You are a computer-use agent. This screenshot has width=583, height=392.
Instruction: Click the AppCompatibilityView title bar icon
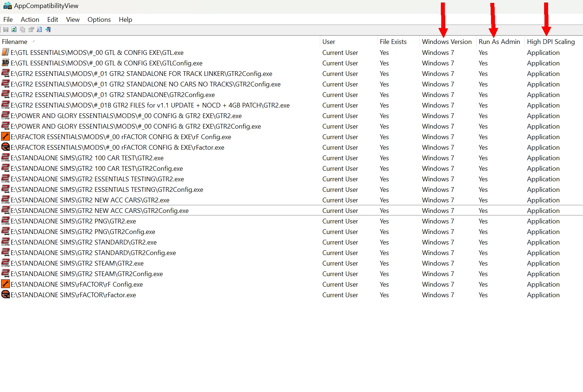[x=8, y=6]
